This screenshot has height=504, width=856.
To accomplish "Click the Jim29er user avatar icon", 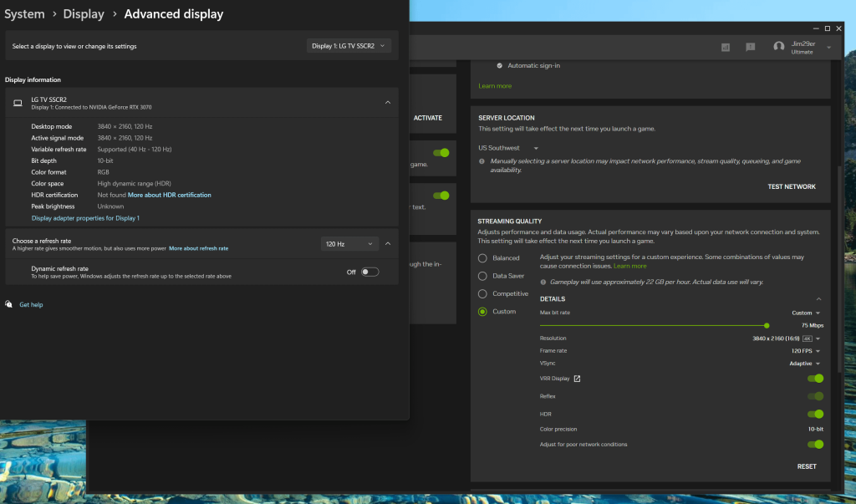I will point(779,47).
